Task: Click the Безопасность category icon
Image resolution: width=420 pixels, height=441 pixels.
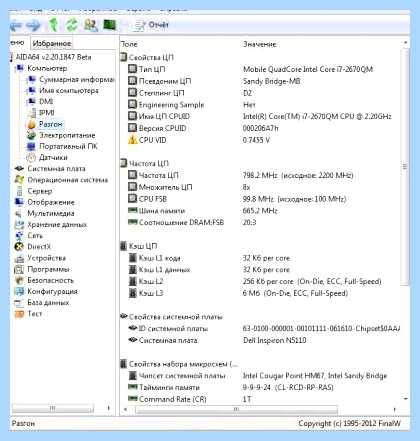Action: (19, 280)
